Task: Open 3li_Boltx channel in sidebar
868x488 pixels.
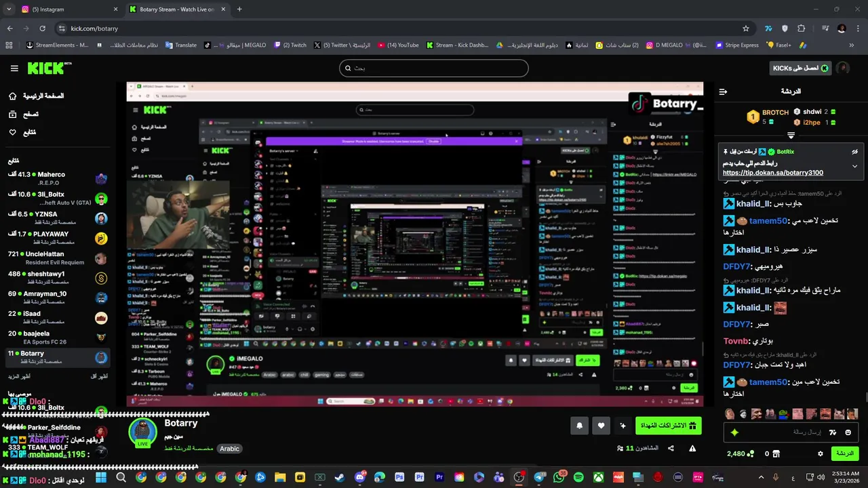Action: click(58, 199)
